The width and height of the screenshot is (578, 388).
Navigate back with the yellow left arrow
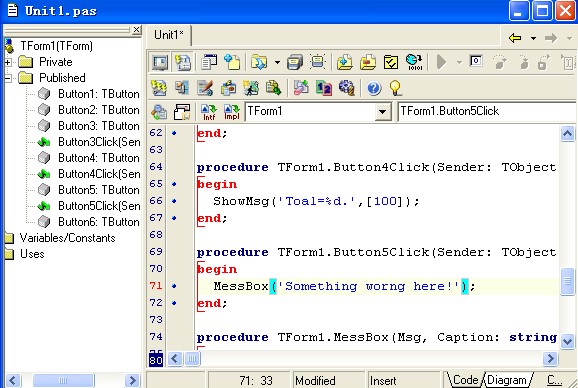(x=515, y=38)
